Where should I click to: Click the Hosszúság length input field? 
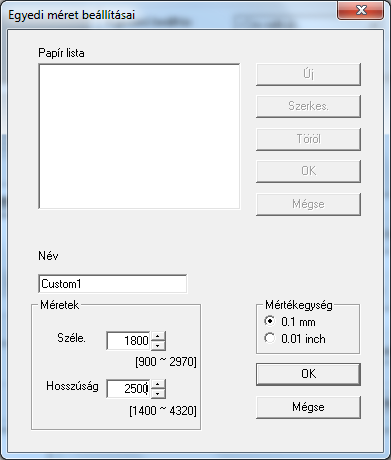(128, 389)
